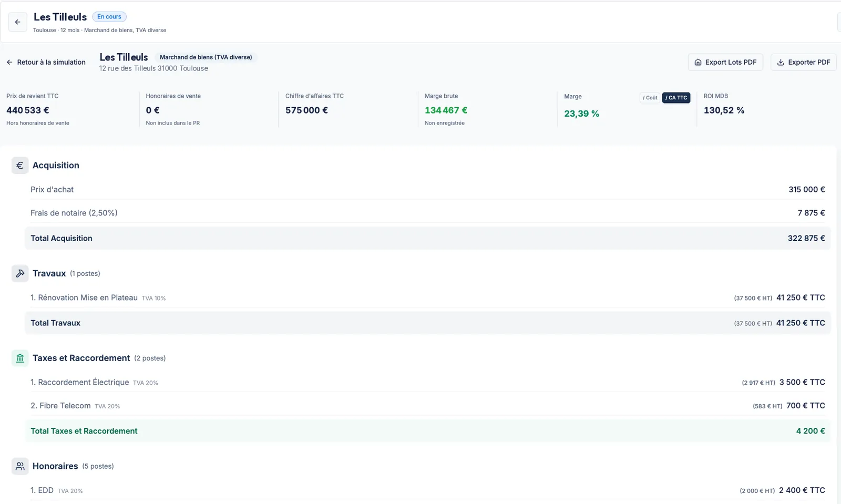Click the Travaux hammer icon
Viewport: 841px width, 504px height.
click(x=20, y=273)
